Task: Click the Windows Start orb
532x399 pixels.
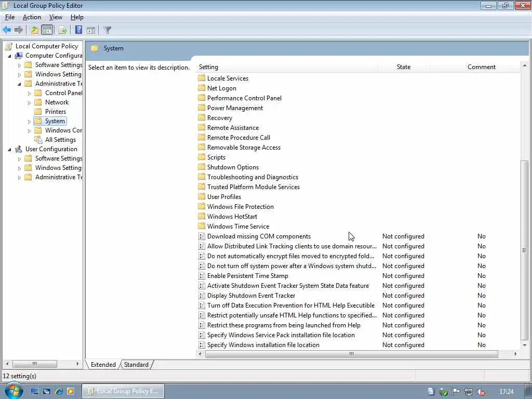Action: (x=13, y=391)
